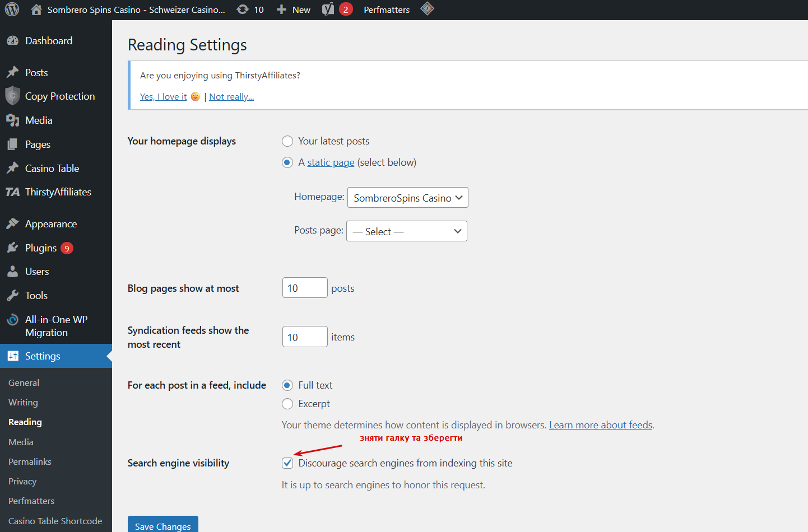Click the site name in admin bar
The width and height of the screenshot is (808, 532).
(x=136, y=10)
